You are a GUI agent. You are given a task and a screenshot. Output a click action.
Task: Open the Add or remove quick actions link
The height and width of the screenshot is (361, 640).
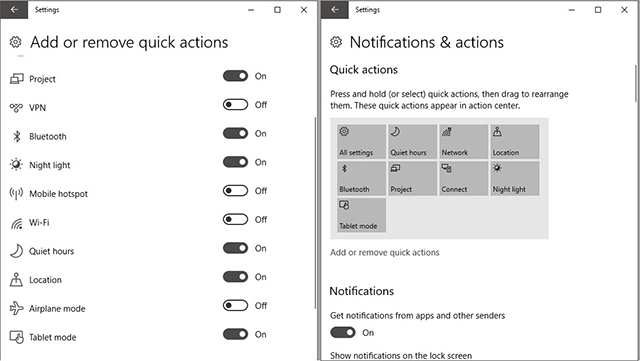[384, 252]
